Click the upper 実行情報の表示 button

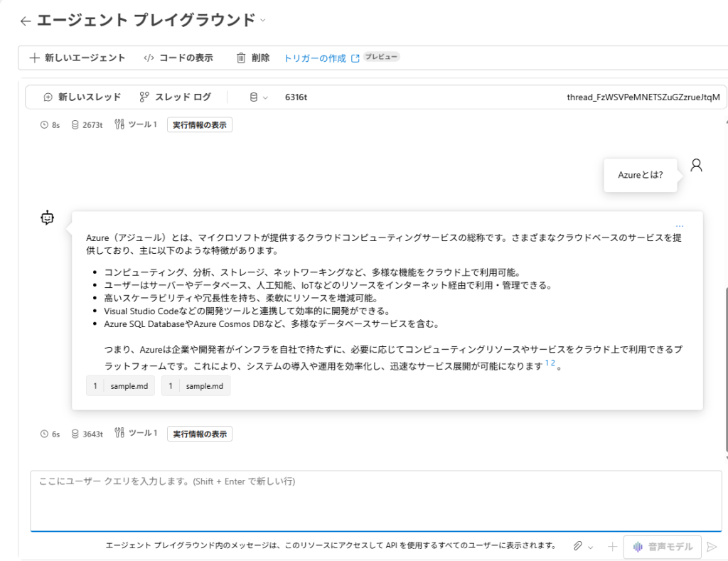pyautogui.click(x=200, y=125)
